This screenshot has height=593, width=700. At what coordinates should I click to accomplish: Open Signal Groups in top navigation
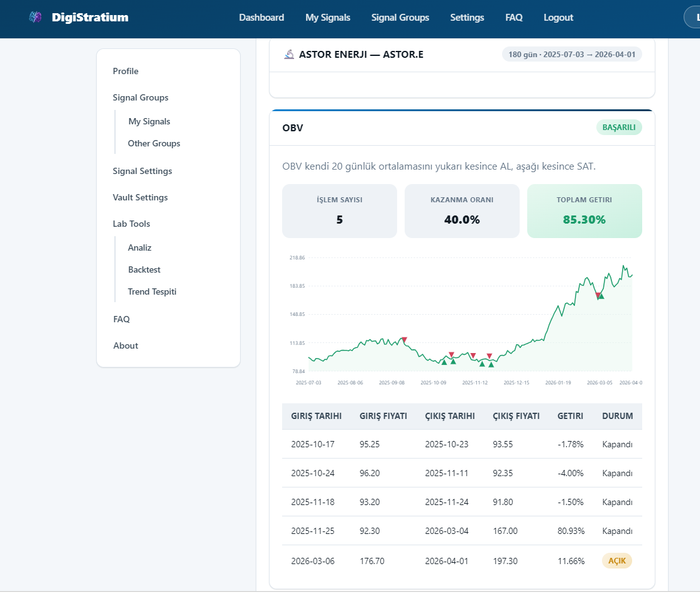400,18
